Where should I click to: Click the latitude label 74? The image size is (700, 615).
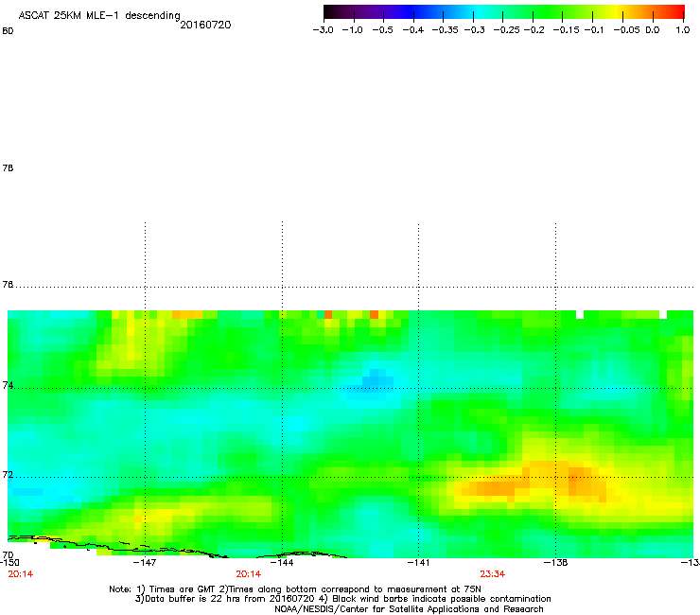pos(8,385)
